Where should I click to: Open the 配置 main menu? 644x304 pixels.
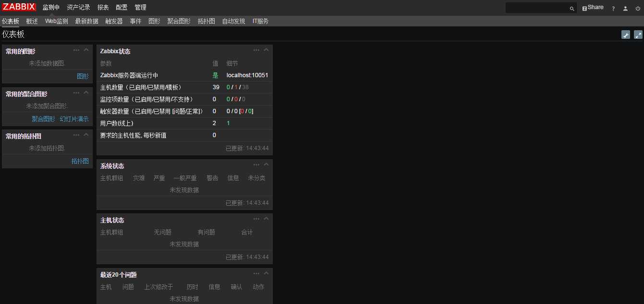coord(122,8)
